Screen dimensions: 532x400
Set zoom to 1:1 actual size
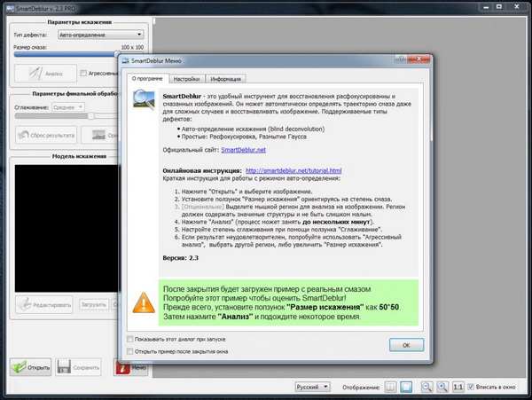[458, 388]
